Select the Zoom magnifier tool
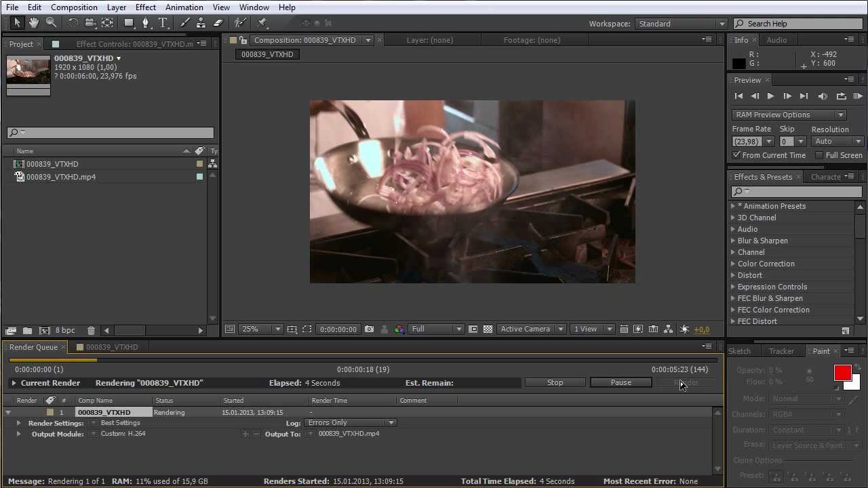Screen dimensions: 868x488 pyautogui.click(x=51, y=23)
